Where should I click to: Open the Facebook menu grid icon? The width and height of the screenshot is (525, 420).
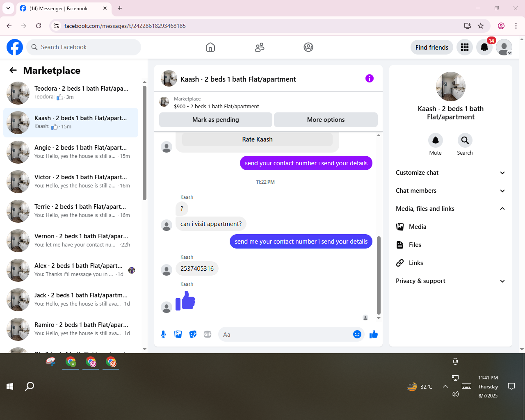465,47
